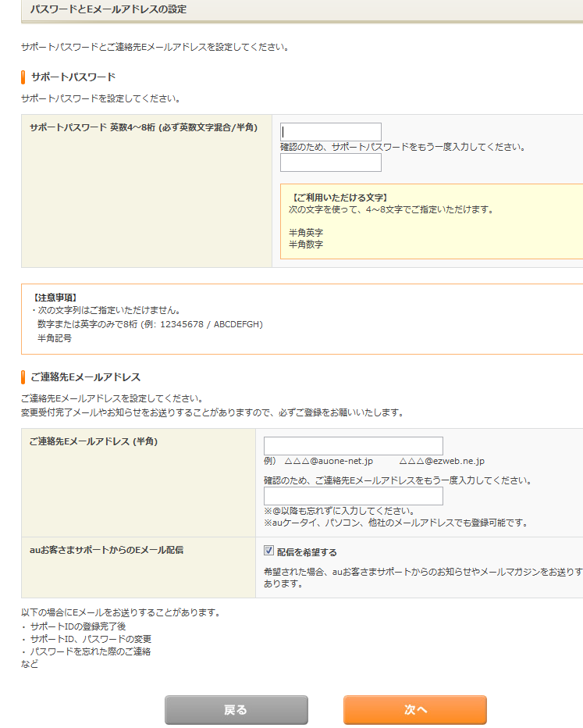Click the first support password input field
583x728 pixels.
tap(331, 132)
